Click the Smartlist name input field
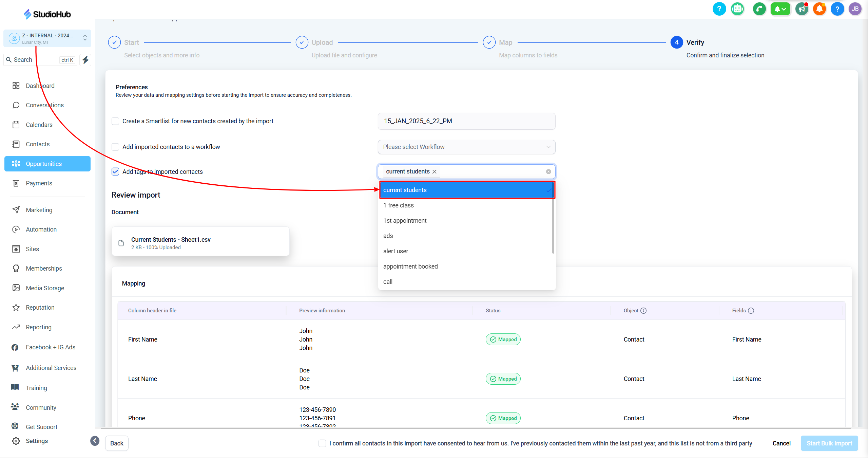The height and width of the screenshot is (458, 868). [466, 121]
